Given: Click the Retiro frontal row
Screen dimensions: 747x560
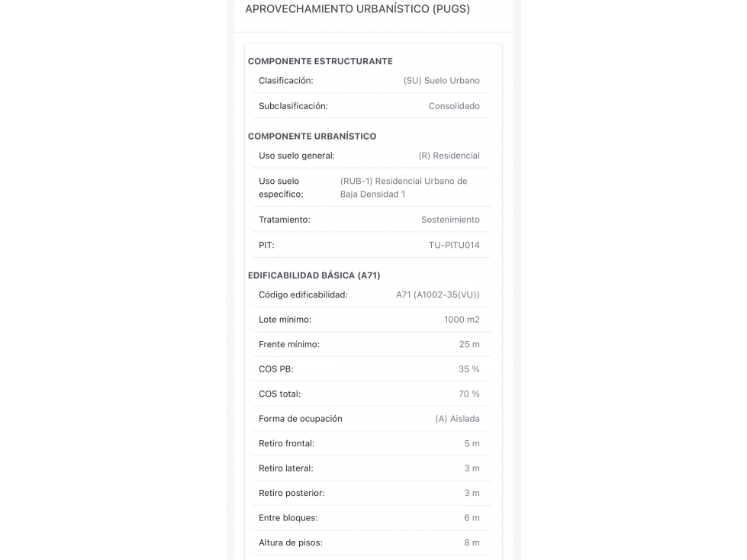Looking at the screenshot, I should tap(369, 443).
